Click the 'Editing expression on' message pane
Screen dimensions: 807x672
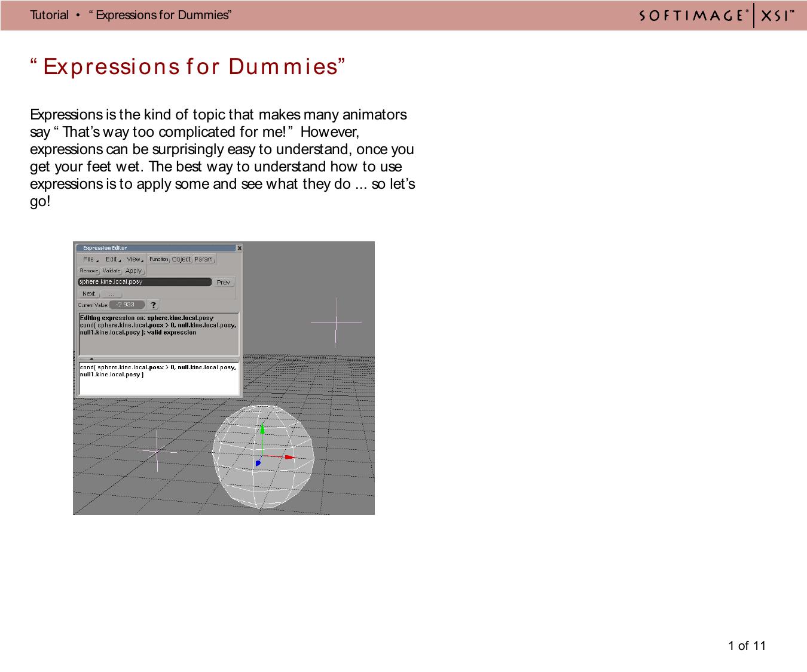coord(159,335)
